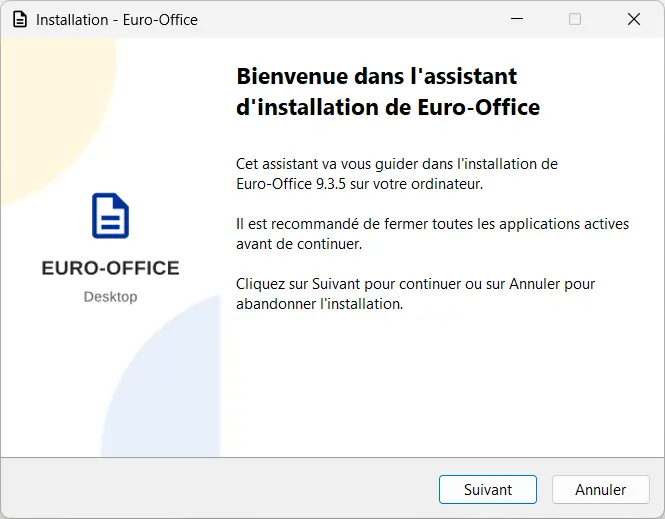Click the window title "Installation - Euro-Office"
Screen dimensions: 665x519
[x=117, y=20]
